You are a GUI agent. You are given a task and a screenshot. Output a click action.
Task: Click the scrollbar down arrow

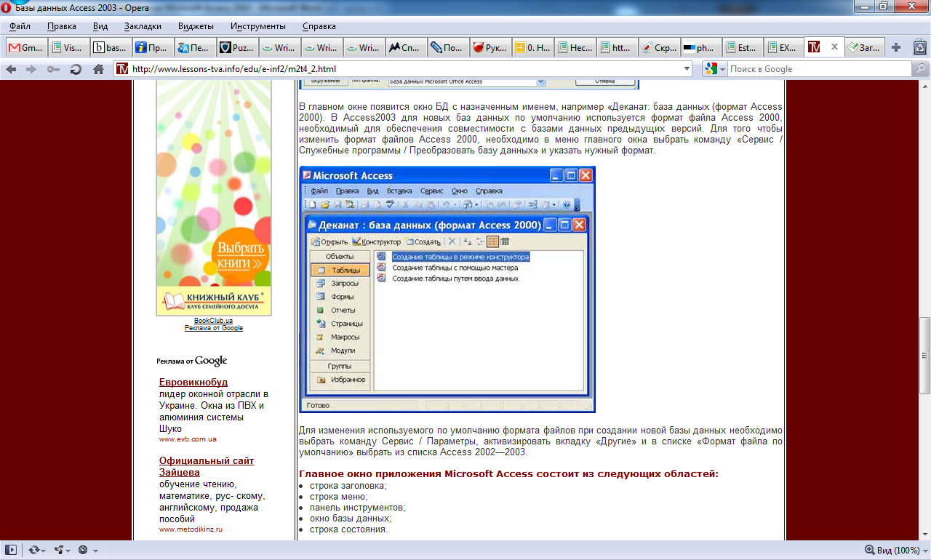pos(924,534)
